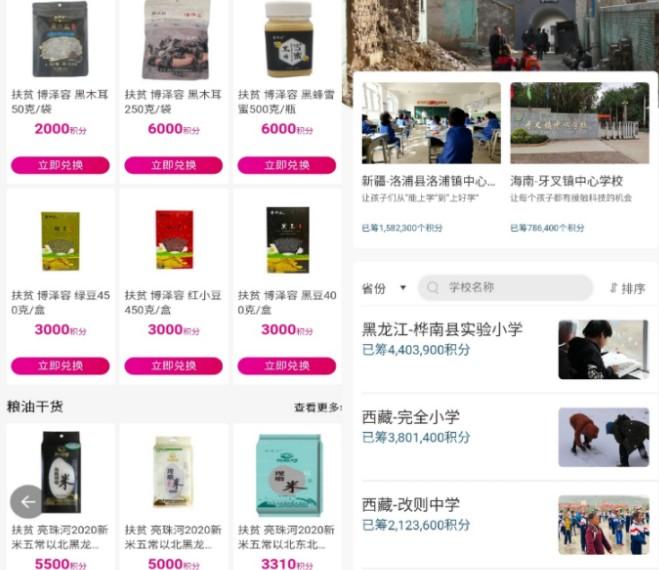Click the honey jar 黑蜂雪蜜 product image

pyautogui.click(x=288, y=39)
